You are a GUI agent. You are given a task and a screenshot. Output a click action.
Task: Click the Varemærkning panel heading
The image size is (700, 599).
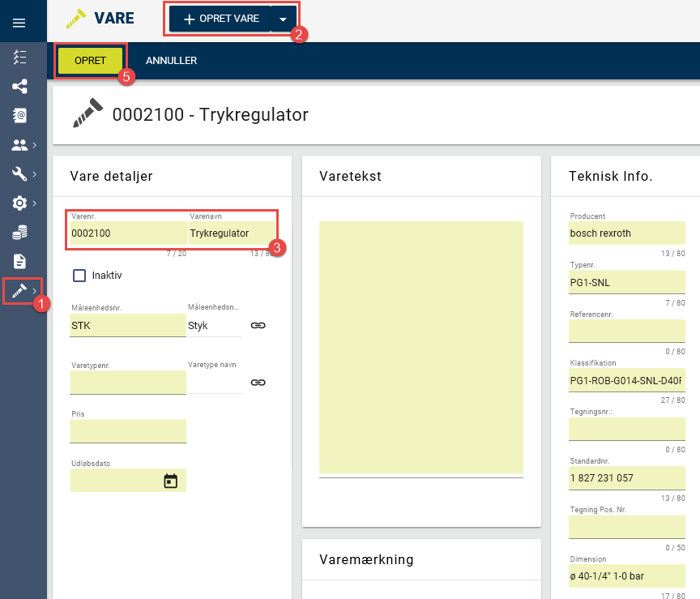(366, 559)
